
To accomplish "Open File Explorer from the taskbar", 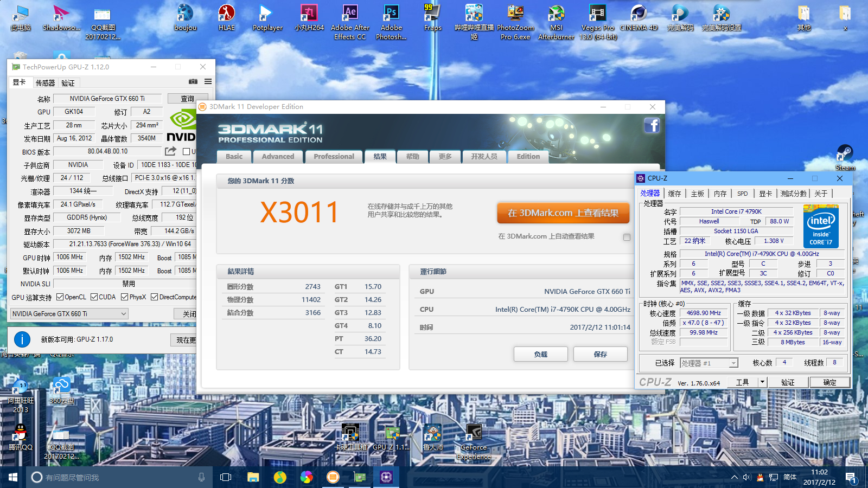I will tap(253, 477).
